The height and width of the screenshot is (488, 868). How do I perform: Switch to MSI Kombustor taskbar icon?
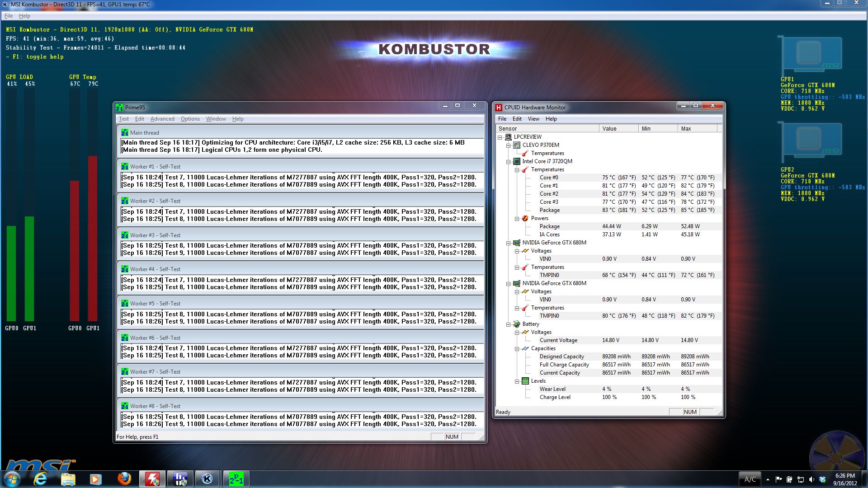[x=208, y=479]
